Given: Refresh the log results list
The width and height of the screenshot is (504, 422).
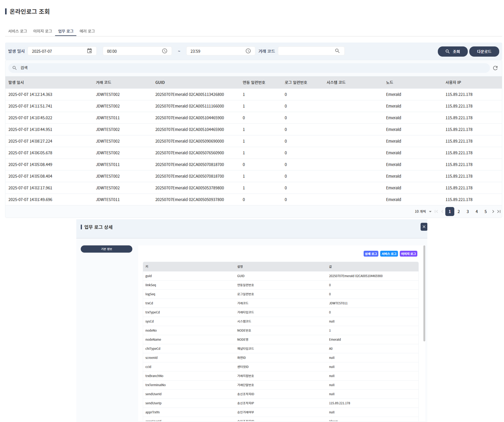Looking at the screenshot, I should [x=495, y=68].
